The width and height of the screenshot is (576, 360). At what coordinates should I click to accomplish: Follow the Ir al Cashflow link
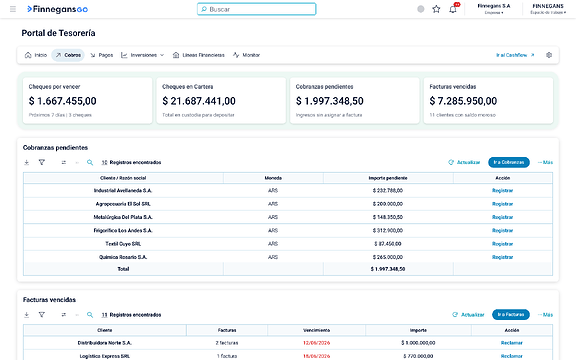point(515,55)
